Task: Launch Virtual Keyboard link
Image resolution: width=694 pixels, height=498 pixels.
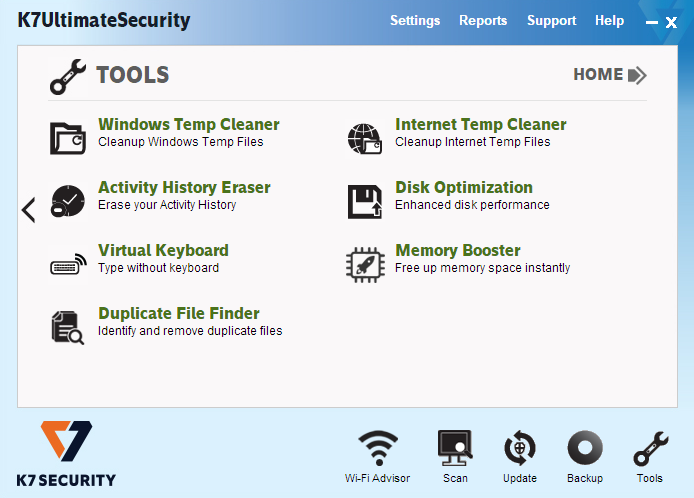Action: click(x=163, y=251)
